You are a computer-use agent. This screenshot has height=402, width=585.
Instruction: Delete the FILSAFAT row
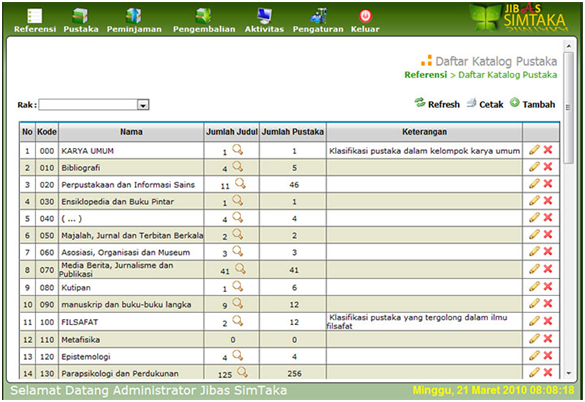548,321
